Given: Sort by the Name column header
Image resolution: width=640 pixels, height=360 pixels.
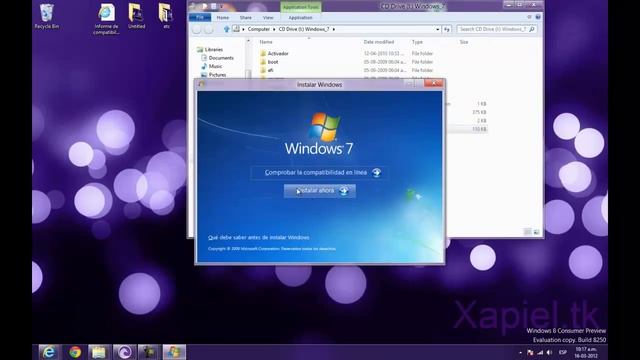Looking at the screenshot, I should click(266, 42).
